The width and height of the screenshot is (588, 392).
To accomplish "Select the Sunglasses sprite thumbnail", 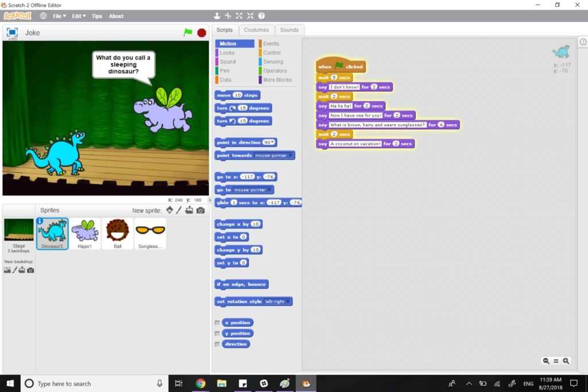I will click(x=150, y=234).
